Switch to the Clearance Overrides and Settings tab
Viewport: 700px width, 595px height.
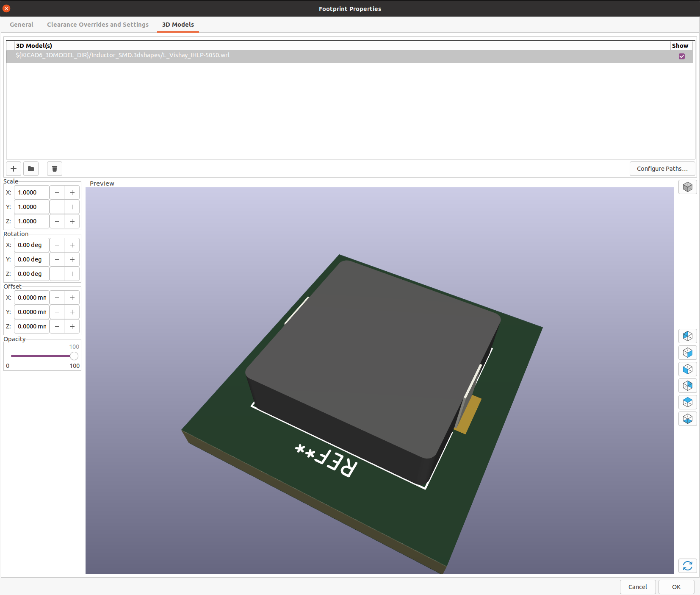pyautogui.click(x=98, y=25)
